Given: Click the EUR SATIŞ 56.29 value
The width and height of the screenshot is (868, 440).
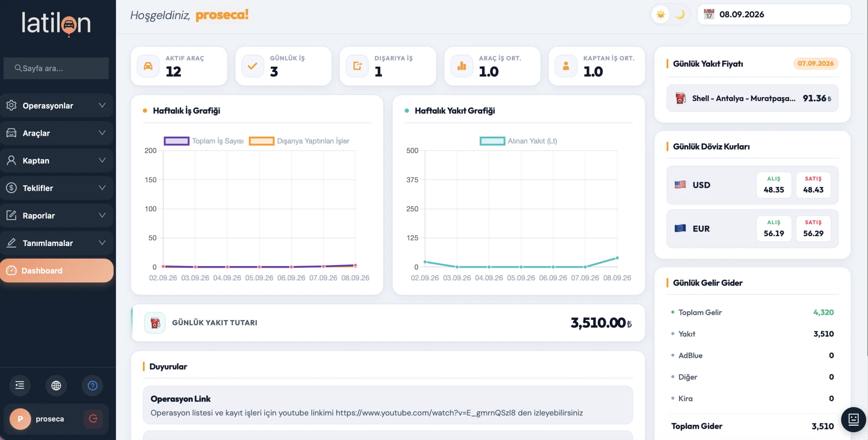Looking at the screenshot, I should click(813, 233).
